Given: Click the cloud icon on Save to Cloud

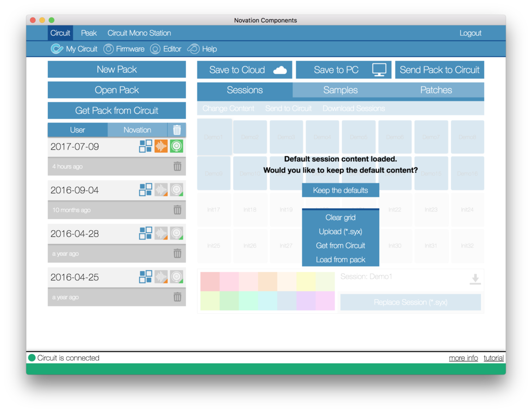Looking at the screenshot, I should (x=280, y=70).
